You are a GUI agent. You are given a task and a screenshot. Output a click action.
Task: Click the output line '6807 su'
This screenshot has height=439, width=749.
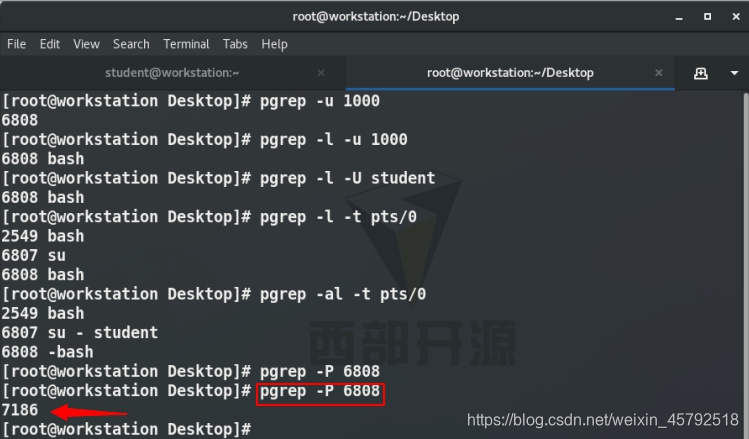pyautogui.click(x=33, y=256)
